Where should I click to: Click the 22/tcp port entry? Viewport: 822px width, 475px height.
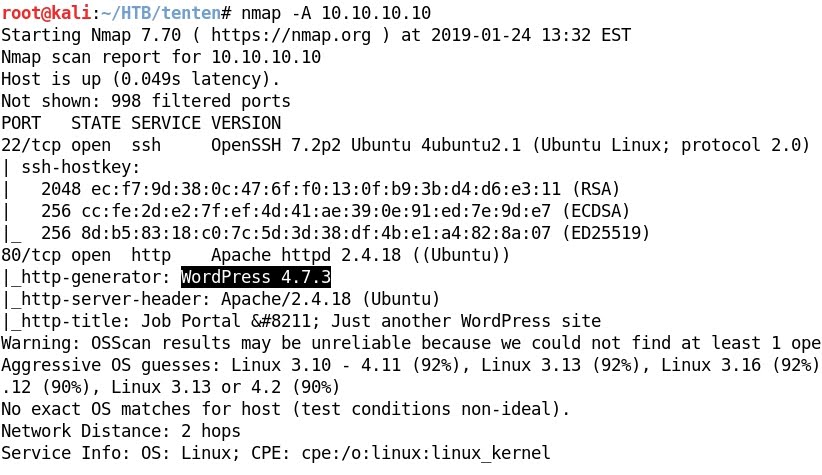(x=31, y=145)
